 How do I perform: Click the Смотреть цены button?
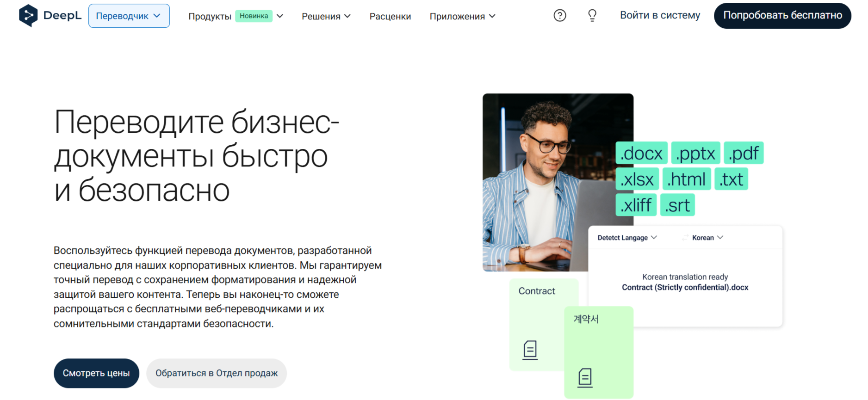(x=96, y=373)
